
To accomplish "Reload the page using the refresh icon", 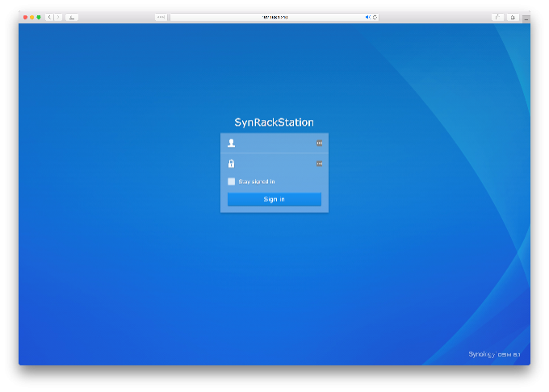I will (x=375, y=17).
